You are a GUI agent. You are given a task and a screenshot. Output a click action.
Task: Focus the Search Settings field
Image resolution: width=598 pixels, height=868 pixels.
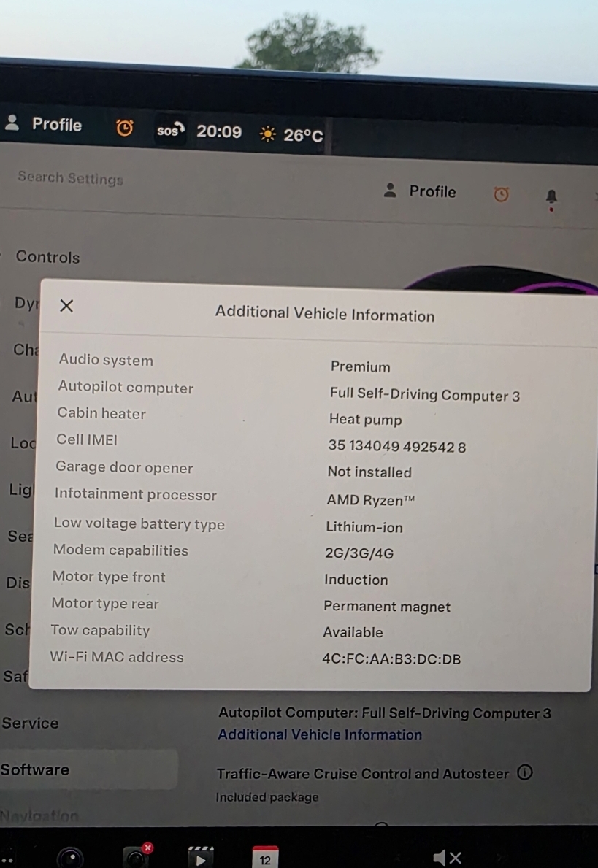coord(70,177)
